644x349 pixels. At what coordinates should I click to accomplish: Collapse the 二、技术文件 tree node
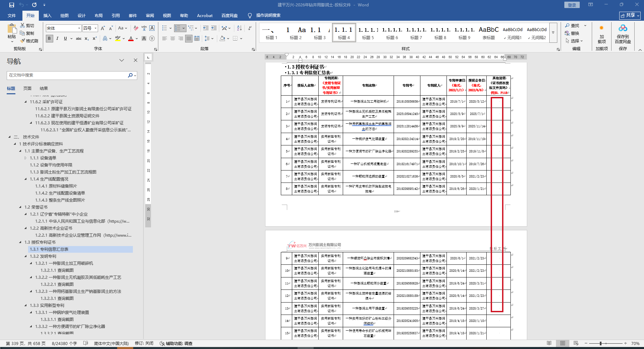tap(9, 137)
